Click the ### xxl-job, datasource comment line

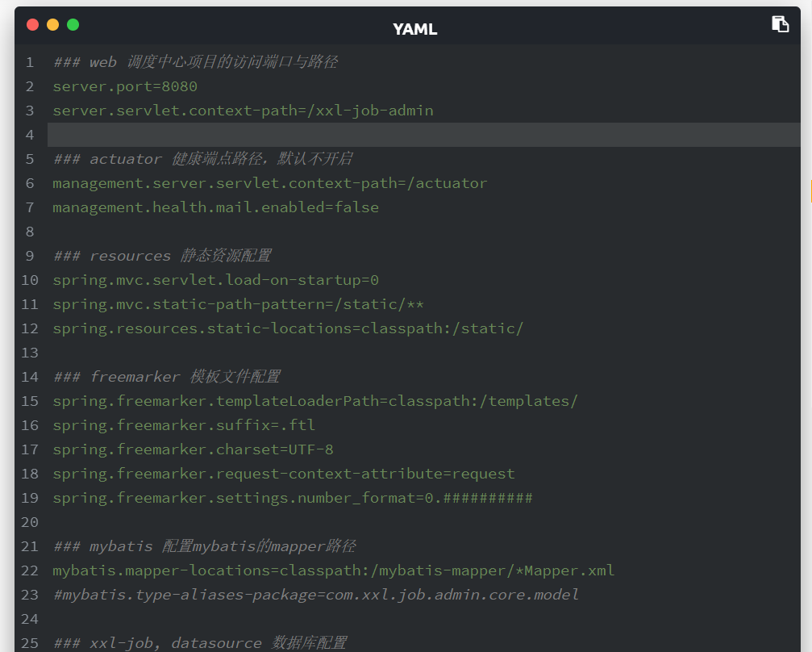200,642
